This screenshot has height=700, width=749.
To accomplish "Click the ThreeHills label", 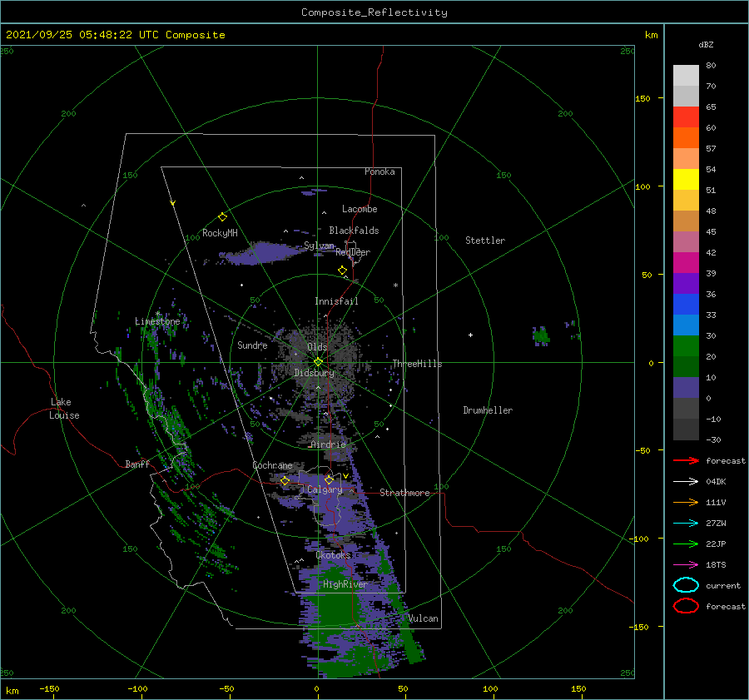I will pyautogui.click(x=417, y=364).
